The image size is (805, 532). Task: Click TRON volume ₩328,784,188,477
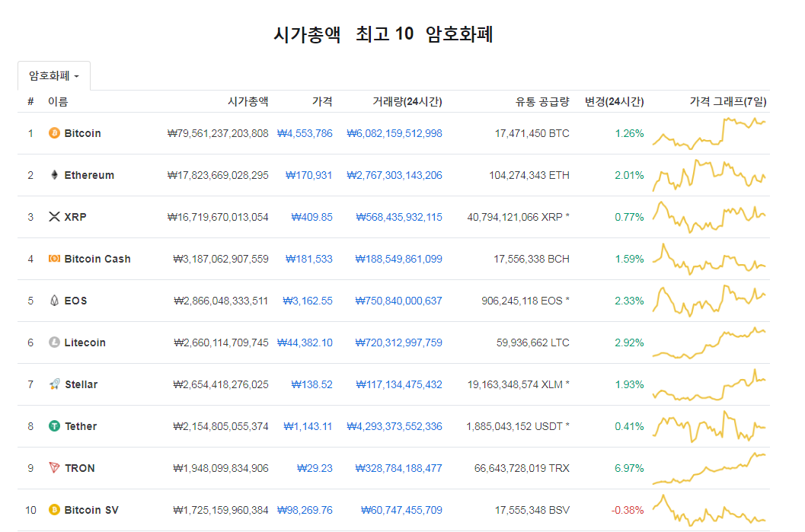point(399,468)
